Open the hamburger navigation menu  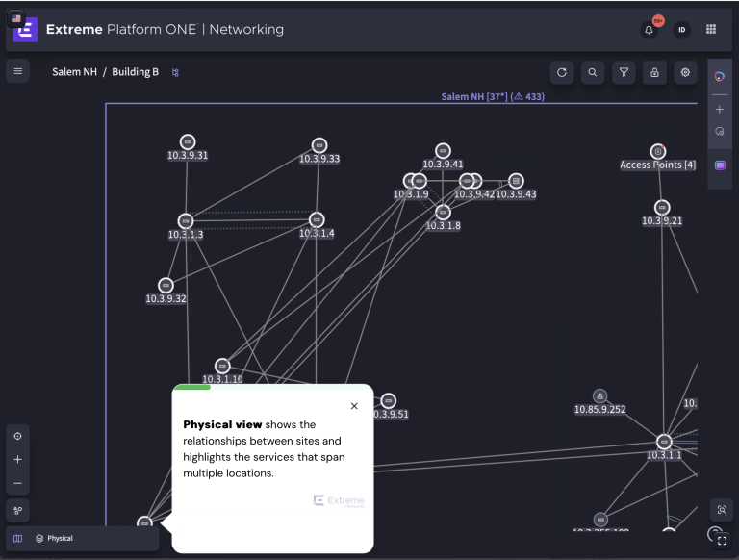18,71
